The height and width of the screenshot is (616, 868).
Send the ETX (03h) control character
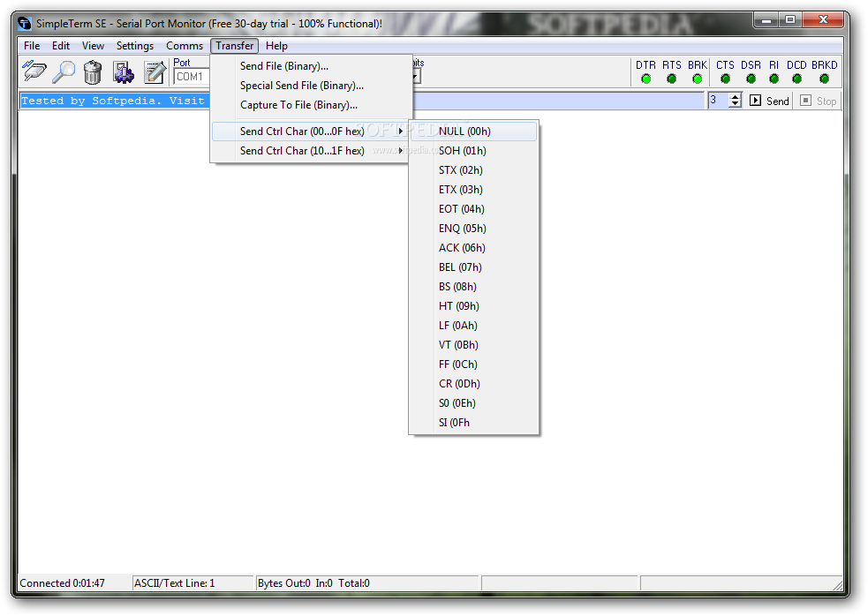474,189
